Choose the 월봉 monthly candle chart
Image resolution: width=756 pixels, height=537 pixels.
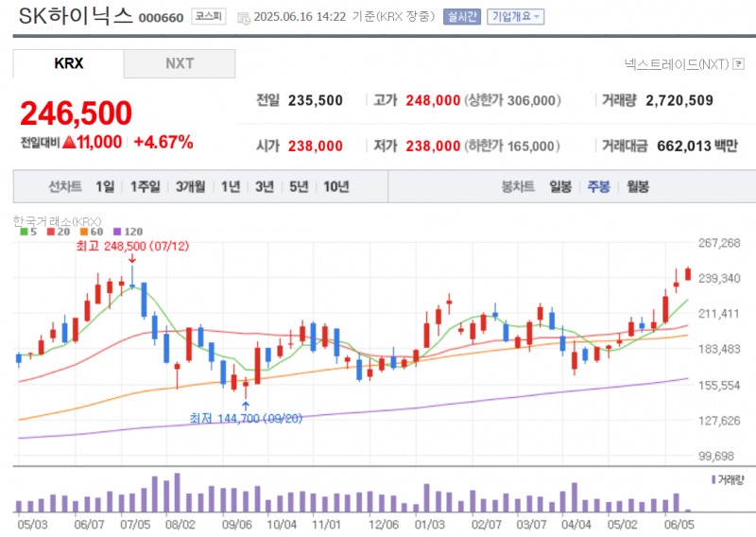click(x=637, y=186)
